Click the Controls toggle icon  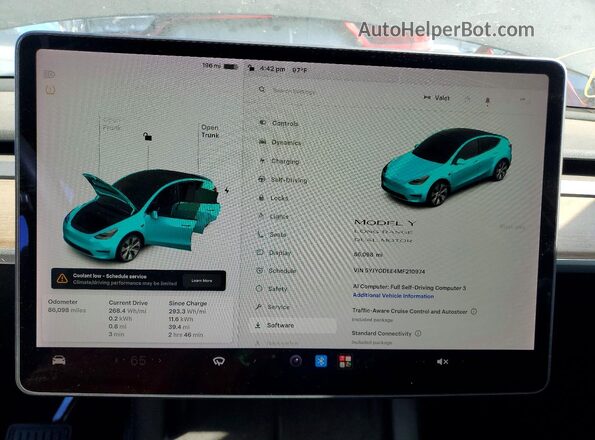262,123
